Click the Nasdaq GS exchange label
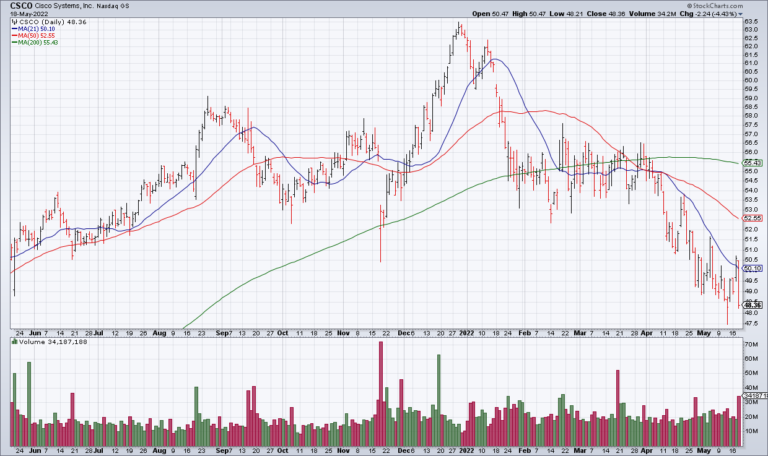 (111, 6)
